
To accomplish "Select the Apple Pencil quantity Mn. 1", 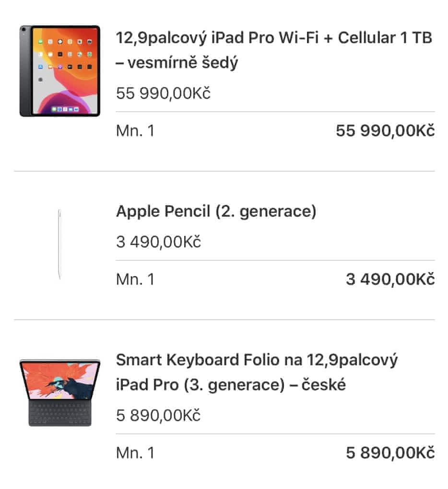I will (135, 279).
